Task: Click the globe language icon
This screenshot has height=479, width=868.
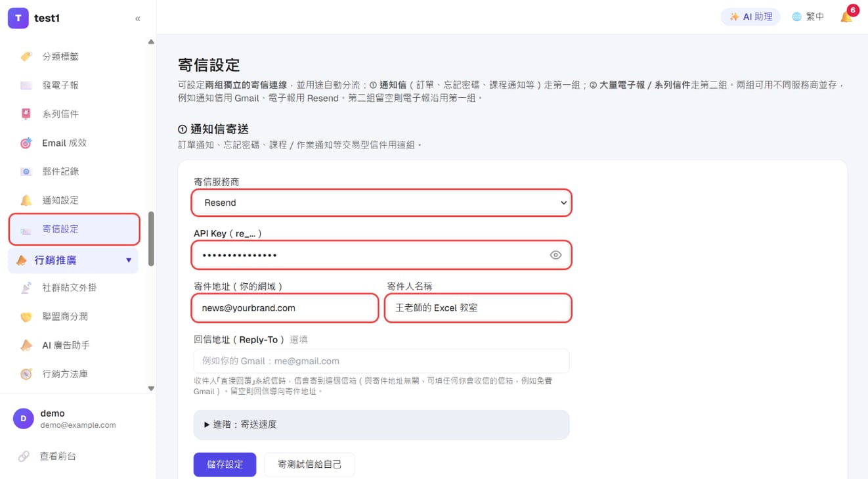Action: pyautogui.click(x=797, y=17)
